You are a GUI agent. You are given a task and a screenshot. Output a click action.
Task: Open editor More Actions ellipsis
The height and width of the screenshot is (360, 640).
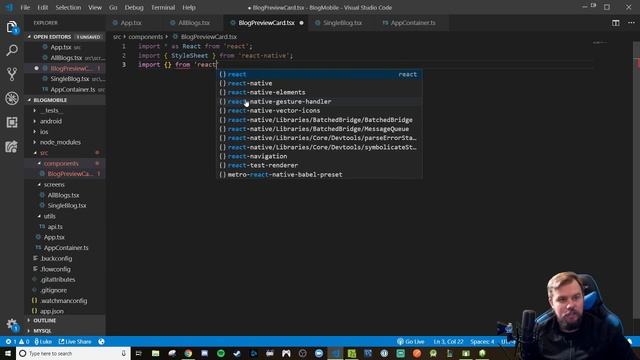tap(631, 23)
